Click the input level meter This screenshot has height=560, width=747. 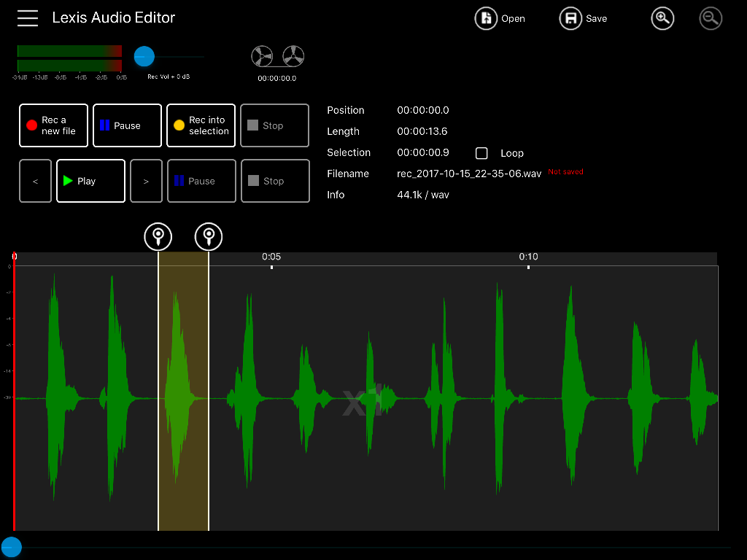pyautogui.click(x=69, y=58)
